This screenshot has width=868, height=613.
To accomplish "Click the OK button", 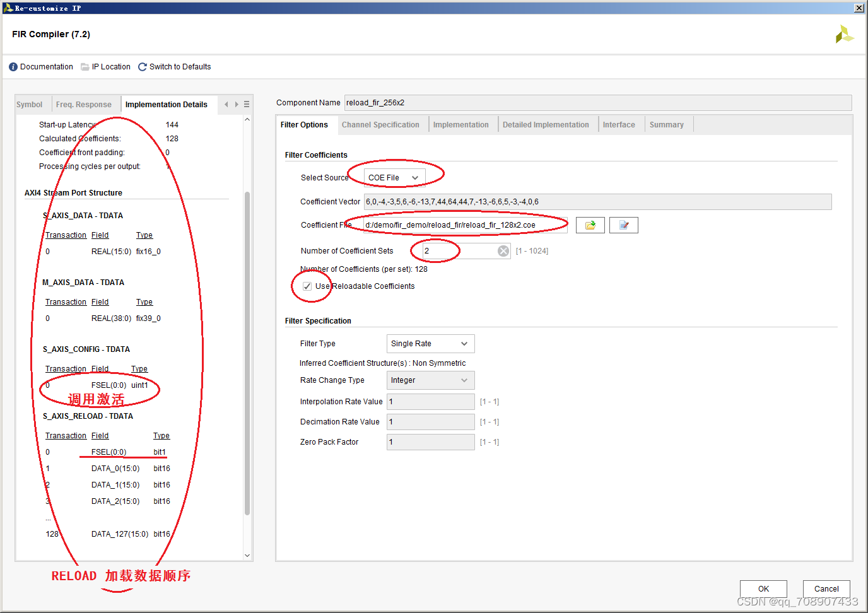I will [x=763, y=589].
